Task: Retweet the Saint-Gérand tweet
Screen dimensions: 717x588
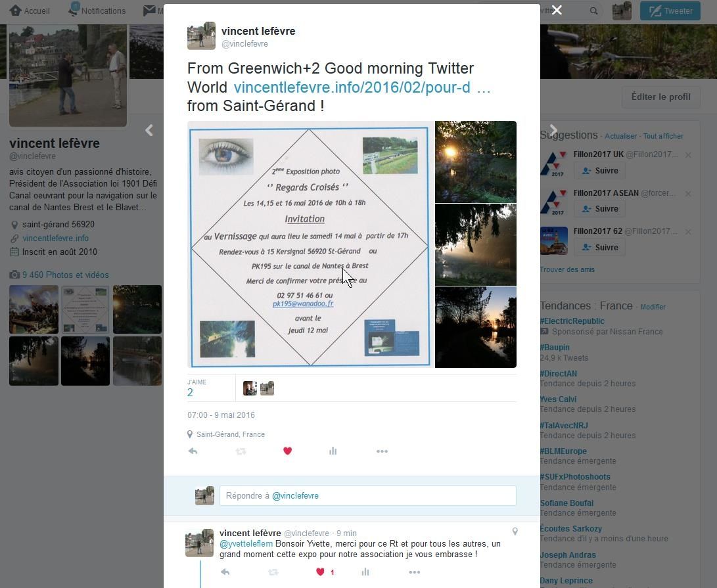Action: [x=241, y=451]
